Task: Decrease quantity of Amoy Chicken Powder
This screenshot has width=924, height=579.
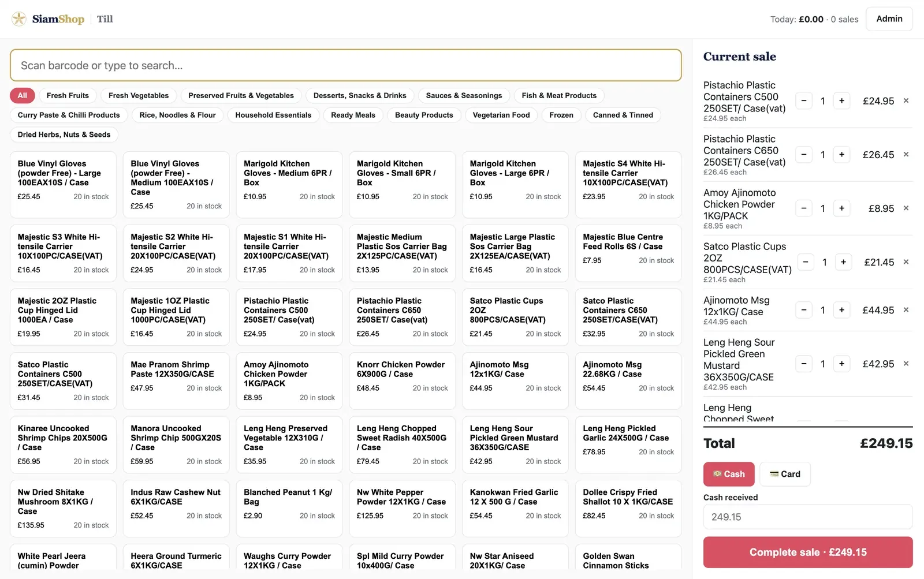Action: click(x=804, y=208)
